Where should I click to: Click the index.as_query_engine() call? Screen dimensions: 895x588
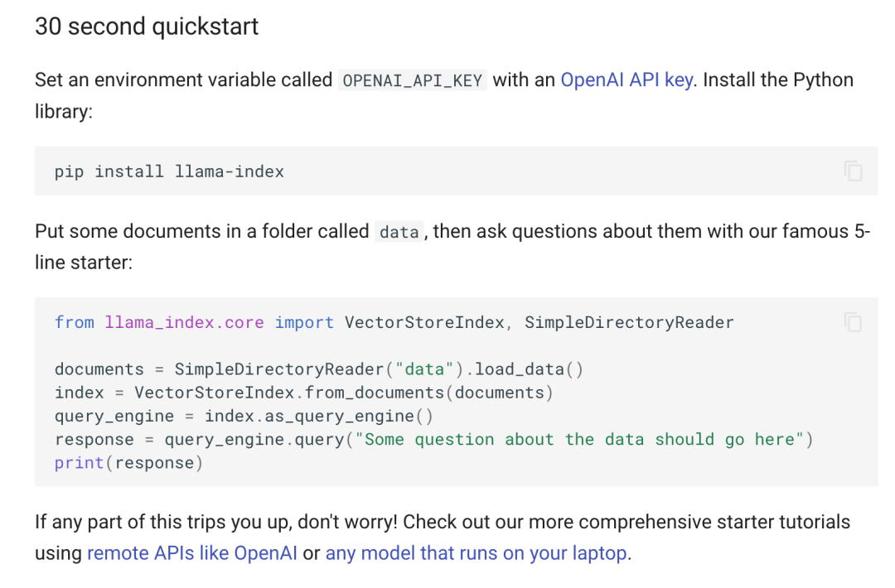click(x=319, y=416)
